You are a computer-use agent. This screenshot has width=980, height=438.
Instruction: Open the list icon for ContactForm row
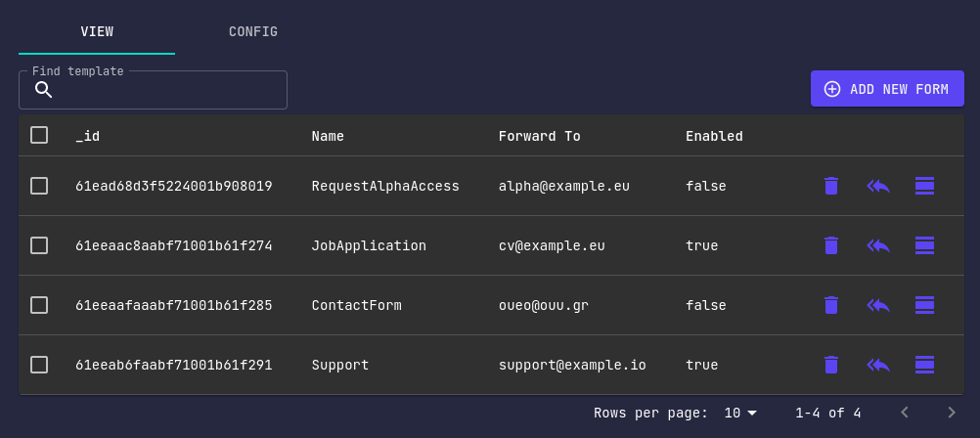[x=924, y=305]
